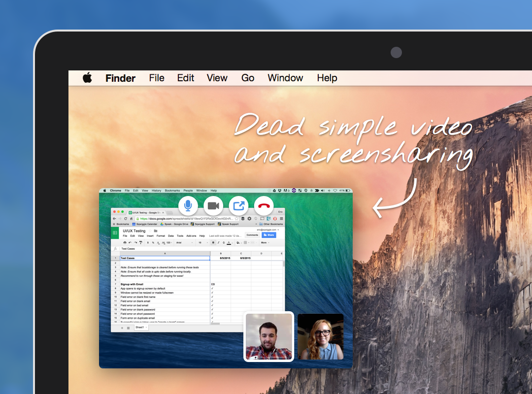
Task: Open the Window menu in the Finder bar
Action: 285,78
